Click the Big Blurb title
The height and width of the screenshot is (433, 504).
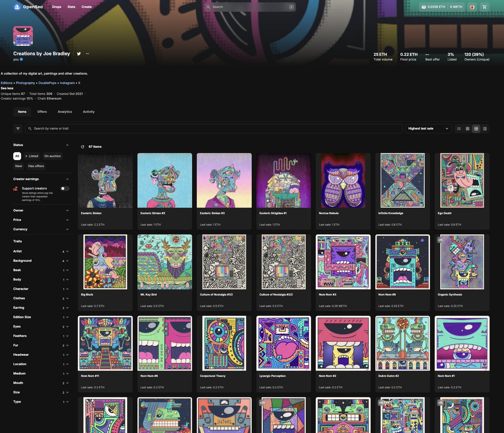[x=87, y=295]
